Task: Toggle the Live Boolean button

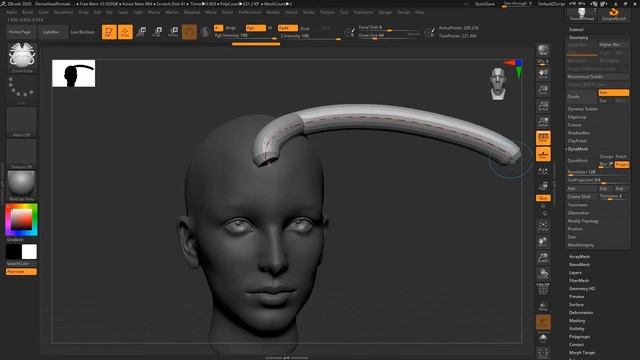Action: pyautogui.click(x=82, y=32)
